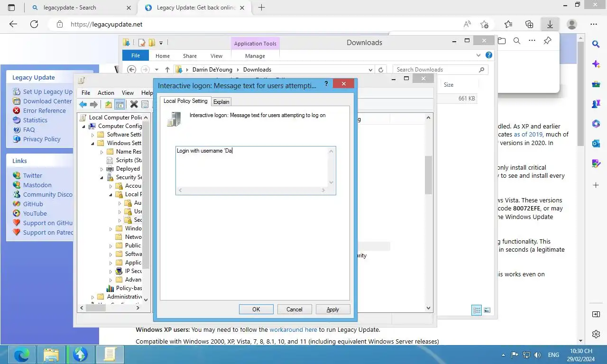
Task: Click Edge browser back arrow
Action: 13,24
